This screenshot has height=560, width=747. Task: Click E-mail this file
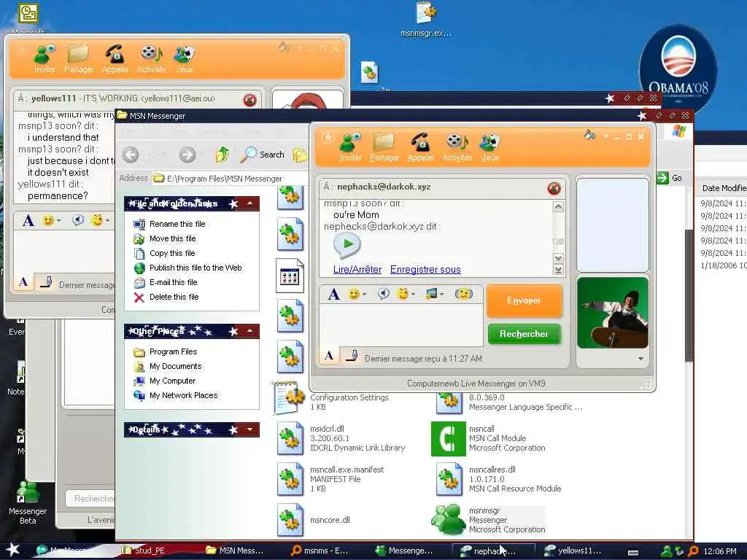174,282
